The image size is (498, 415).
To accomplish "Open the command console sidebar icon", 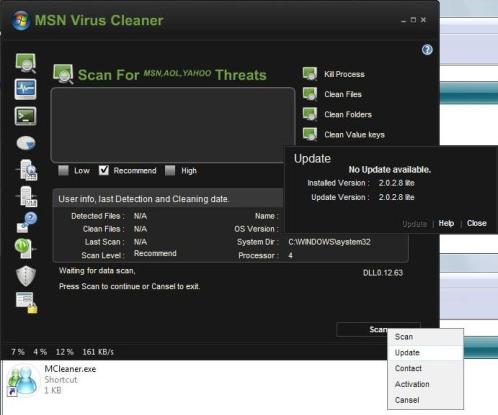I will click(x=26, y=116).
